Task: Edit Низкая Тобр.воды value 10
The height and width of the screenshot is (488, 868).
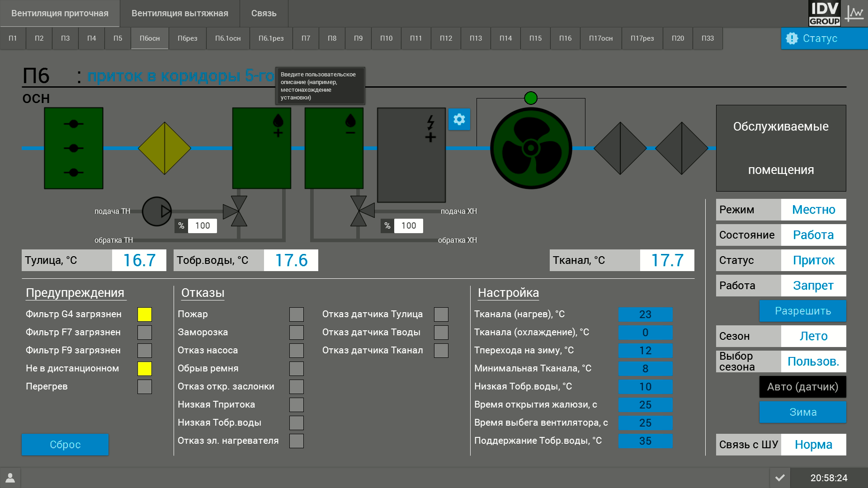Action: [x=646, y=387]
